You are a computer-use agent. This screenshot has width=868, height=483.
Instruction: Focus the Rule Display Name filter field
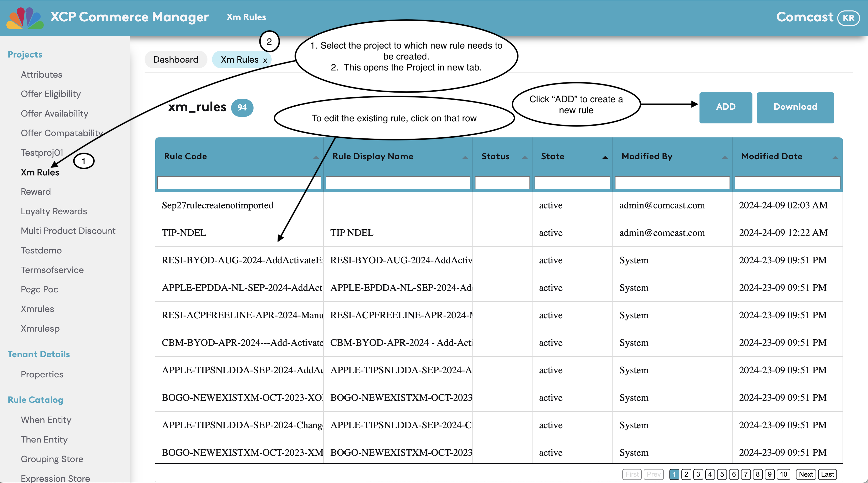[x=398, y=183]
